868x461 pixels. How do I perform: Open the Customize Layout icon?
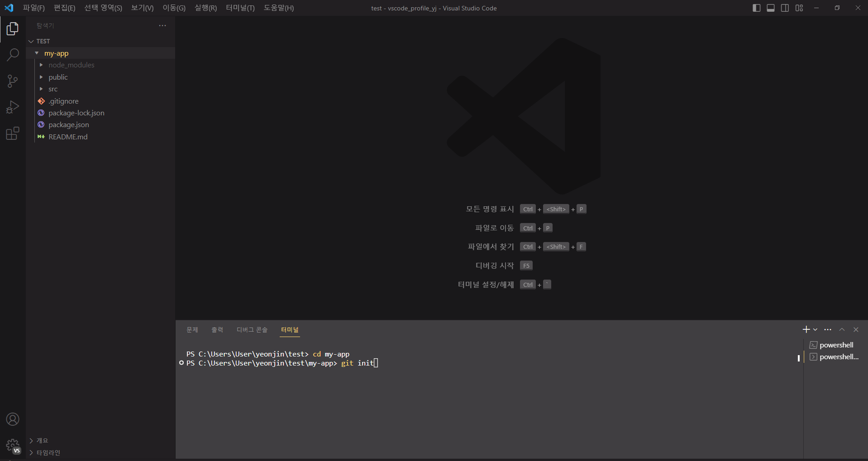coord(799,8)
